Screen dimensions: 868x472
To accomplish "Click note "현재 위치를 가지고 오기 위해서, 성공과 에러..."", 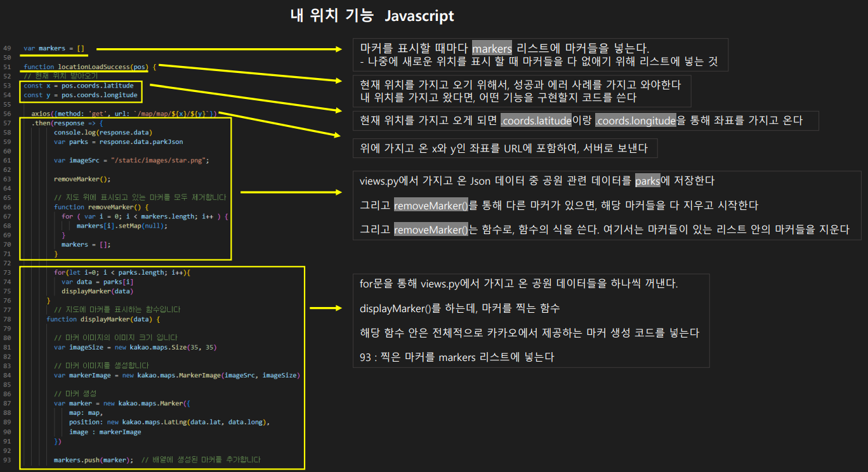I will tap(520, 84).
